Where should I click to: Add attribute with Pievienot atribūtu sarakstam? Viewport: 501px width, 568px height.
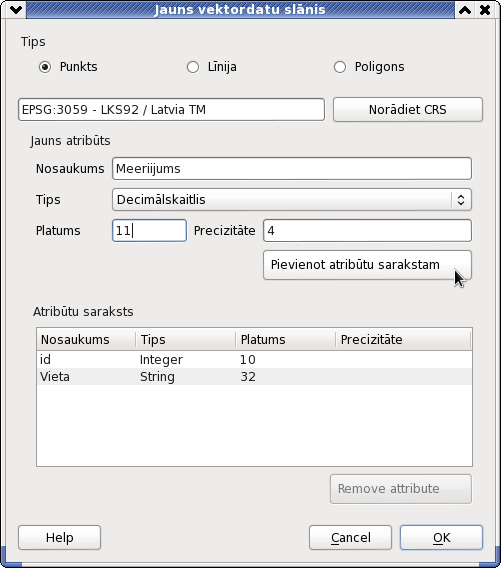pos(367,265)
